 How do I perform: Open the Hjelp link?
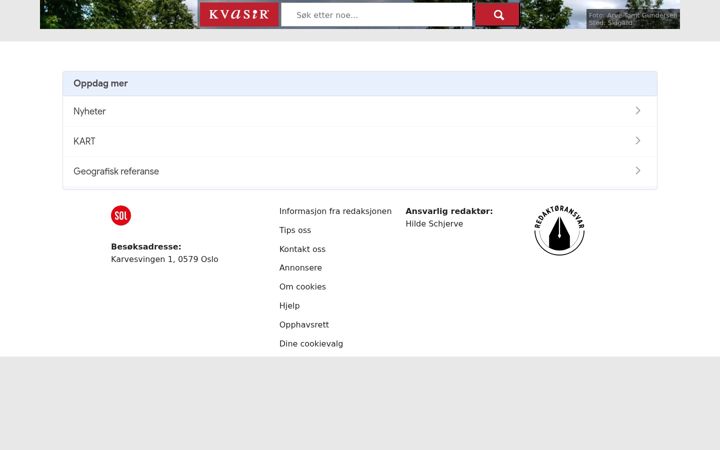coord(289,306)
